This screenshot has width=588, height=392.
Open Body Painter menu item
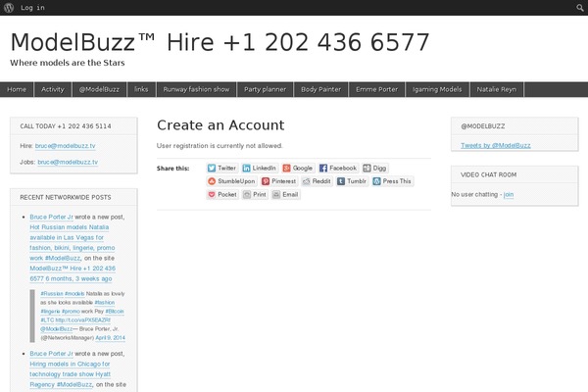point(320,89)
